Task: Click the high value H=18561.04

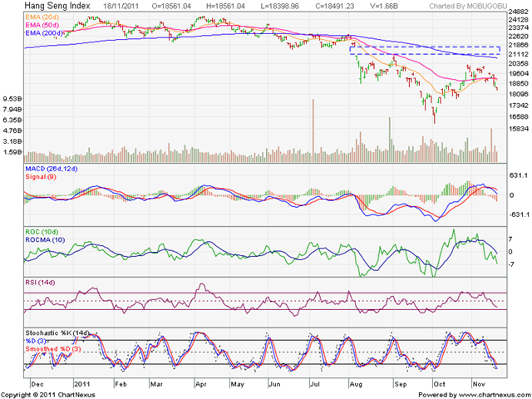Action: [225, 6]
